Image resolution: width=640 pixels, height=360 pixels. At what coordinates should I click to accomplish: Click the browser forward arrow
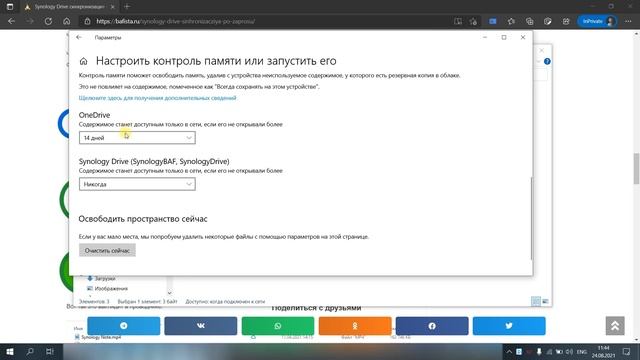point(30,21)
